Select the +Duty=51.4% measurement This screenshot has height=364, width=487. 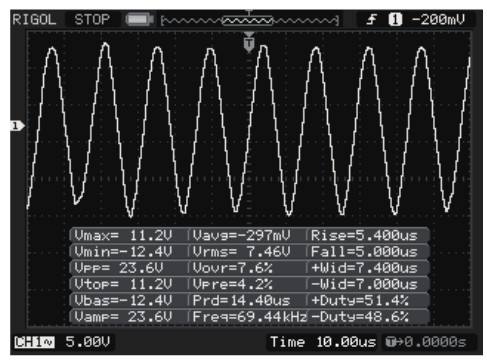point(359,301)
